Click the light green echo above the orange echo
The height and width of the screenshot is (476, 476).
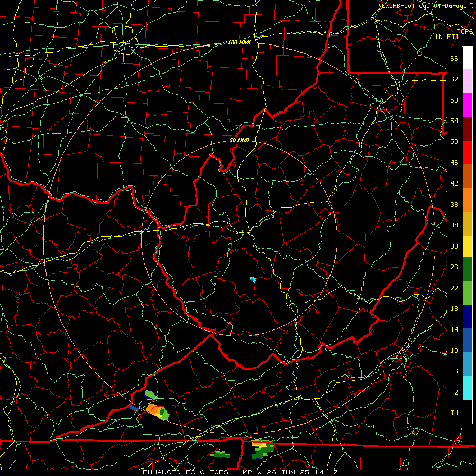[x=150, y=395]
